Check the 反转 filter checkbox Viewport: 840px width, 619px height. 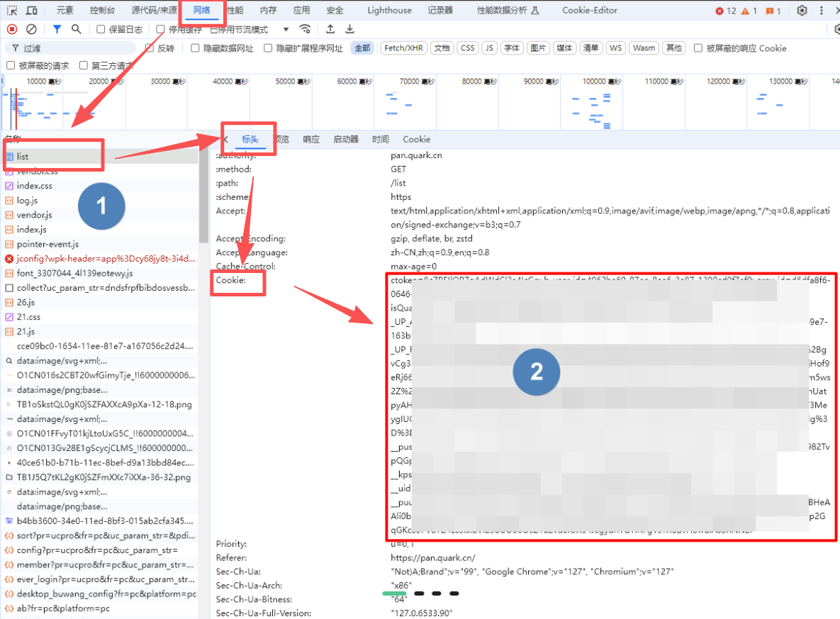[x=150, y=48]
